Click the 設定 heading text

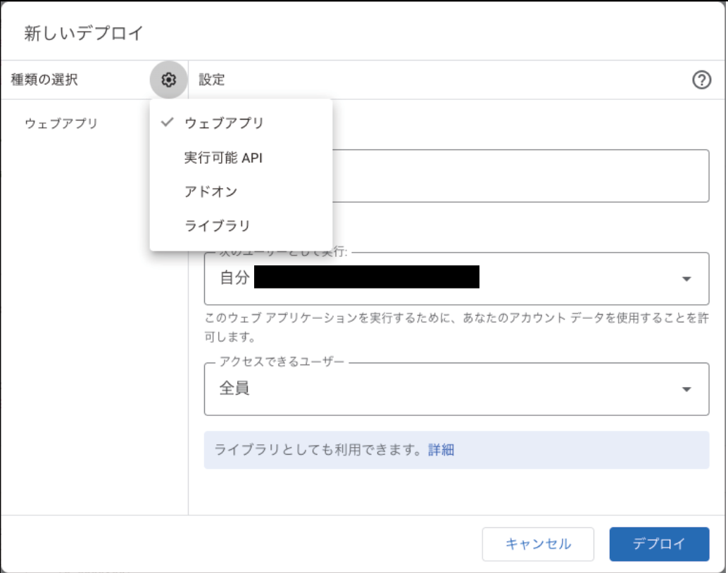tap(212, 80)
